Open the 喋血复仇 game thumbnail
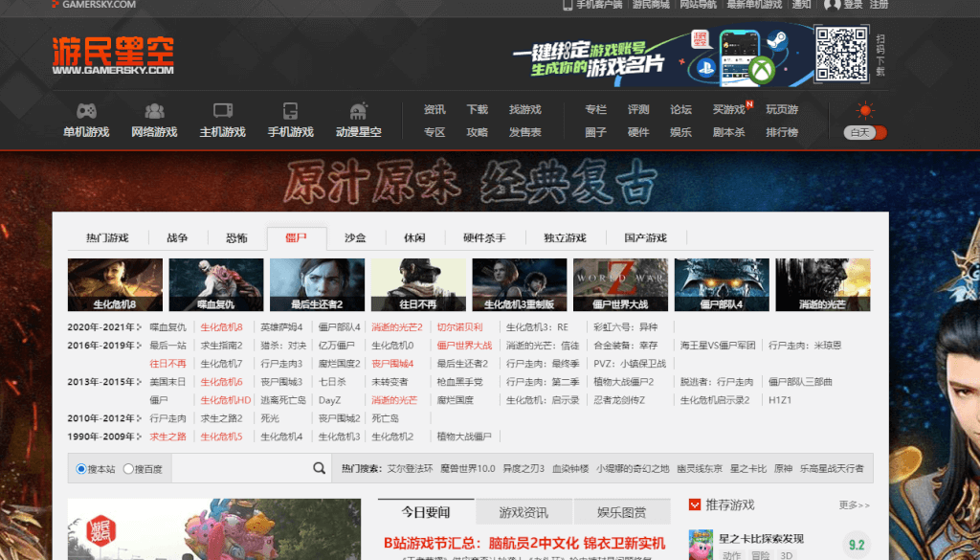The image size is (980, 560). pos(216,285)
